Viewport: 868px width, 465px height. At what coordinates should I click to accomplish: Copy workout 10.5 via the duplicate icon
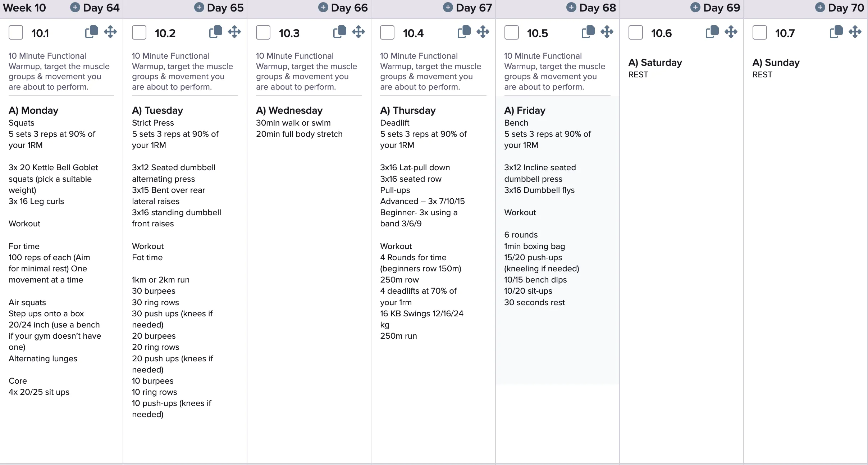tap(588, 32)
